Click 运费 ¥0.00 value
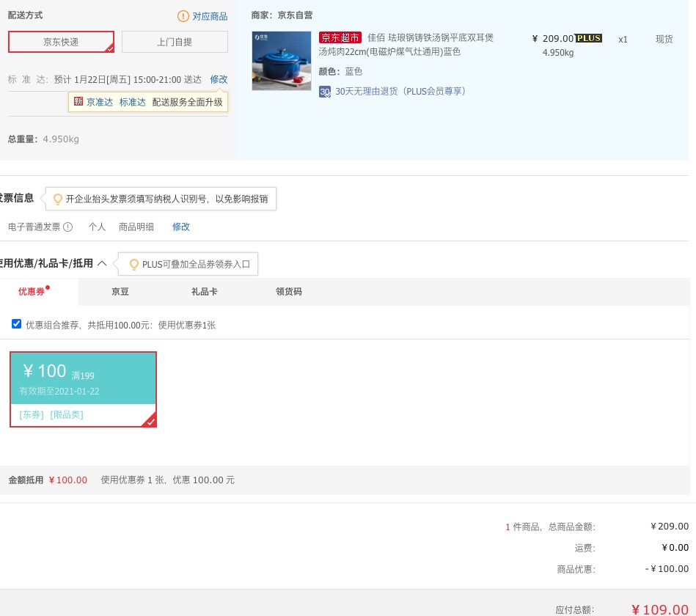The image size is (696, 616). (675, 548)
